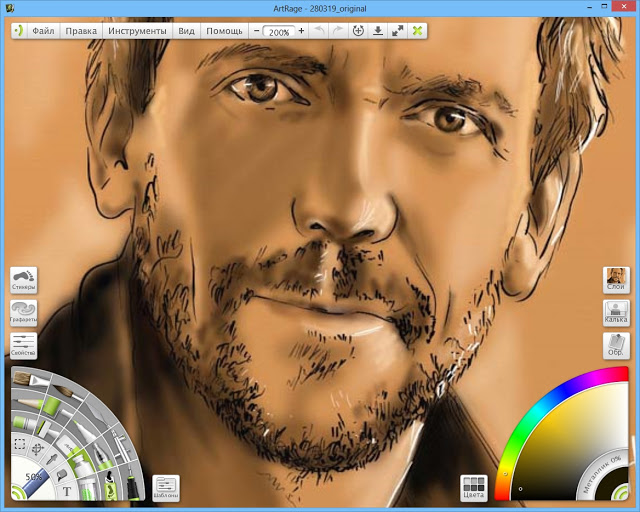Viewport: 640px width, 512px height.
Task: Click the 200% zoom value field
Action: [279, 31]
